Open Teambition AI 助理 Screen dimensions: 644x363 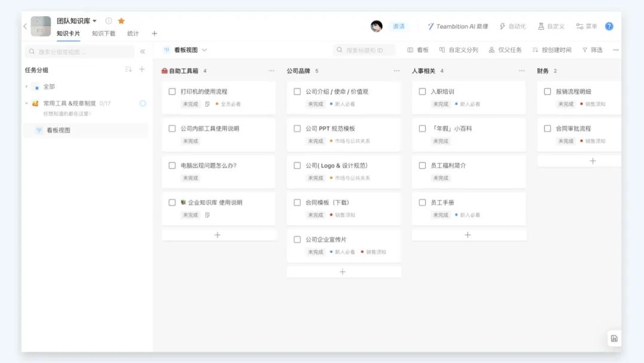point(457,26)
